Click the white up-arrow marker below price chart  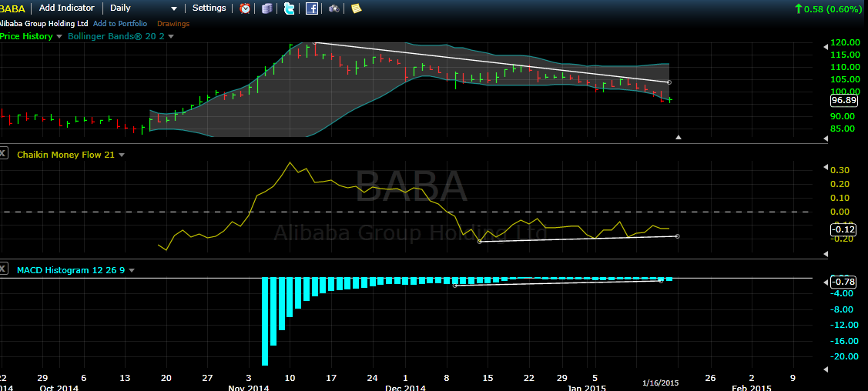point(679,137)
